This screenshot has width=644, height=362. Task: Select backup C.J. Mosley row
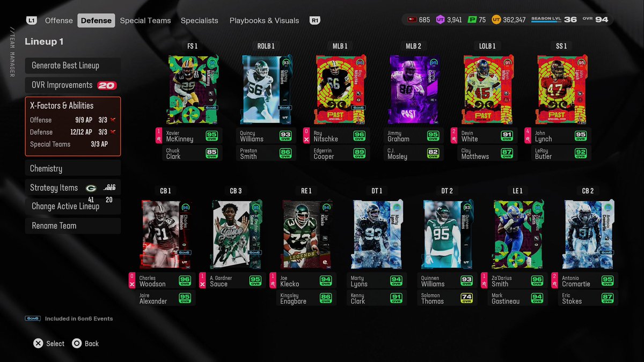[414, 153]
